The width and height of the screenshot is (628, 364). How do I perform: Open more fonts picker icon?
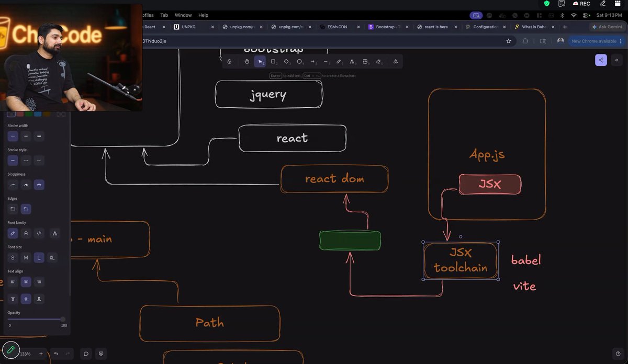tap(55, 233)
